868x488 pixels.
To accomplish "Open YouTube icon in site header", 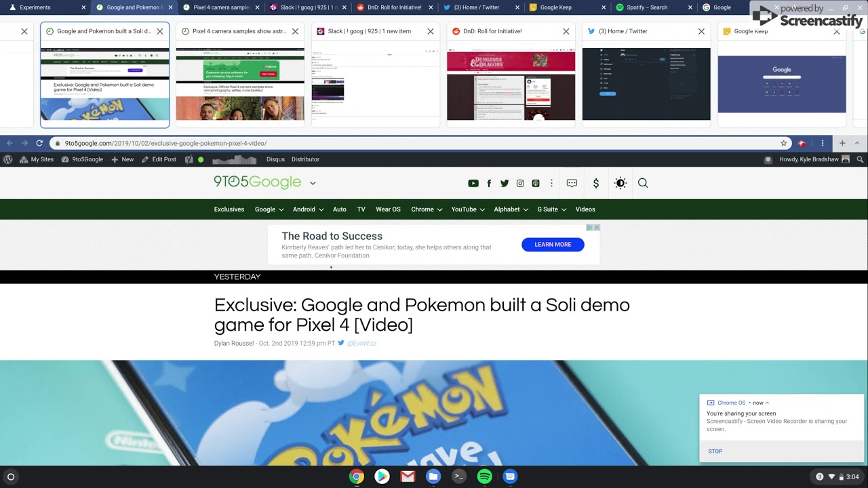I will point(473,183).
